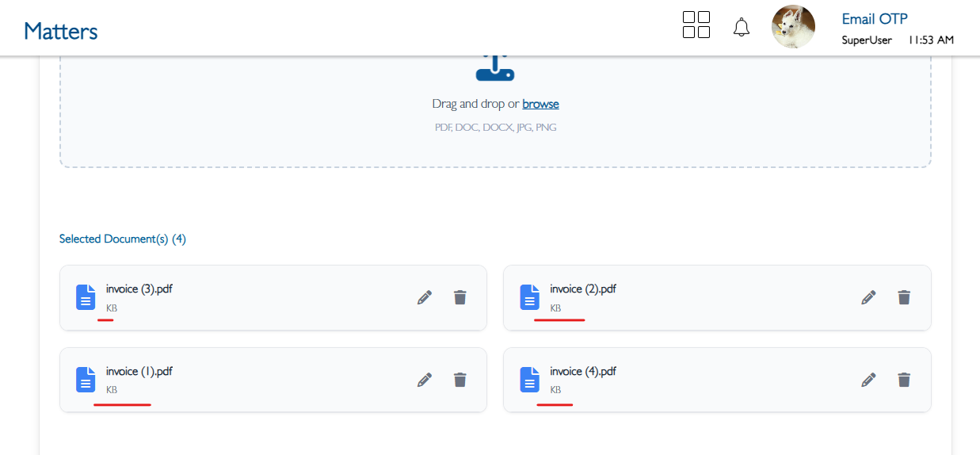980x455 pixels.
Task: Click the browse link
Action: click(x=540, y=104)
